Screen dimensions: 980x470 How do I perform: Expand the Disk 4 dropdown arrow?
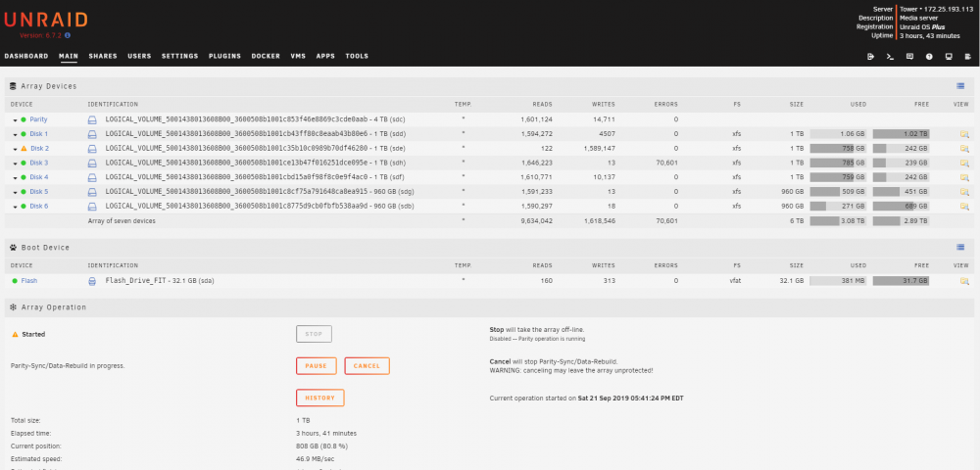pos(15,177)
